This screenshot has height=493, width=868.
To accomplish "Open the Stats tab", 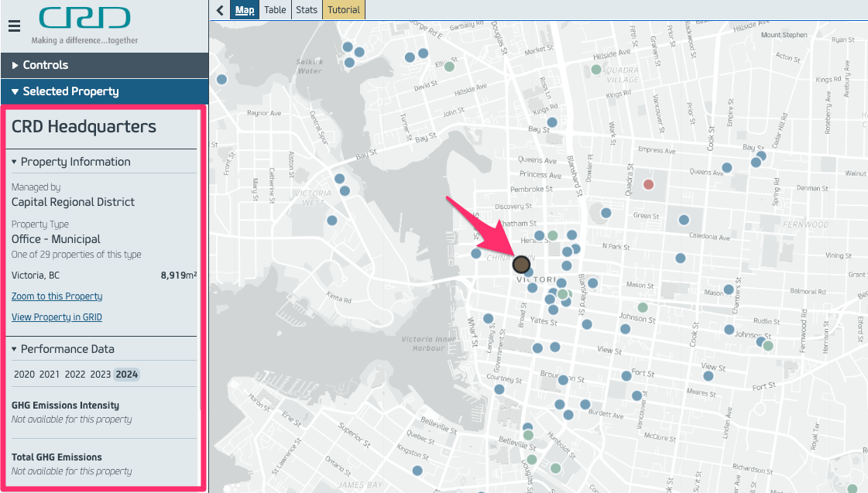I will pos(307,10).
